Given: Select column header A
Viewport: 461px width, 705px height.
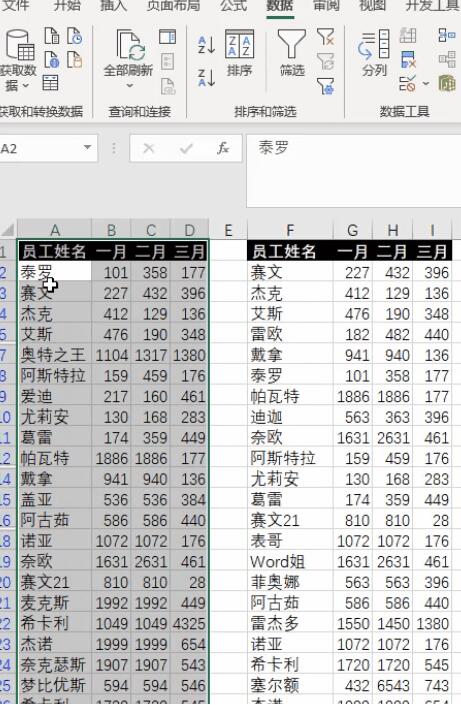Looking at the screenshot, I should pyautogui.click(x=54, y=230).
